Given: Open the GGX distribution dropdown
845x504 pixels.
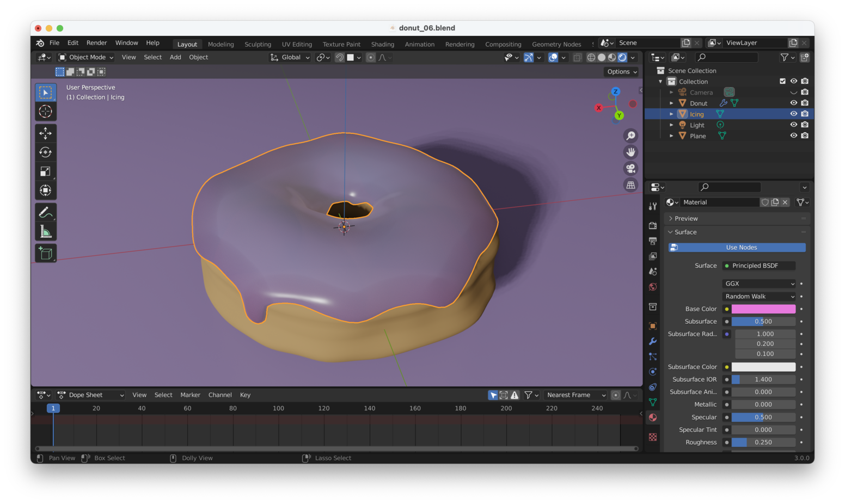Looking at the screenshot, I should pos(758,283).
